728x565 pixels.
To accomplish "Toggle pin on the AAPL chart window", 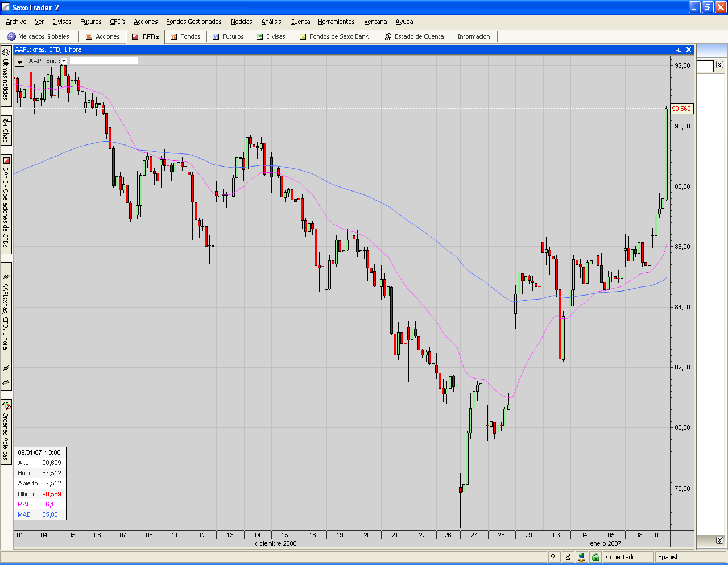I will (x=679, y=50).
